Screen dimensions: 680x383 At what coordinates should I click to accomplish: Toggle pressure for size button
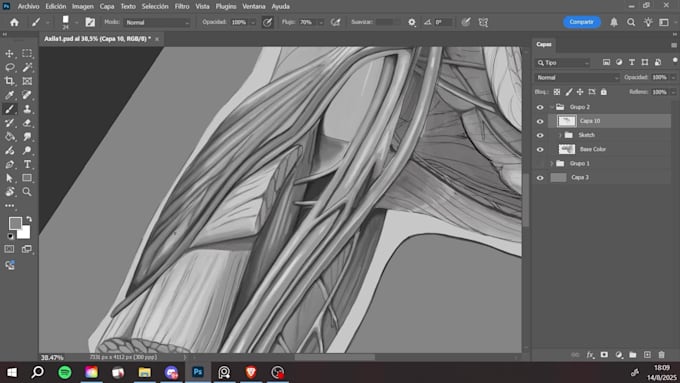pos(466,22)
